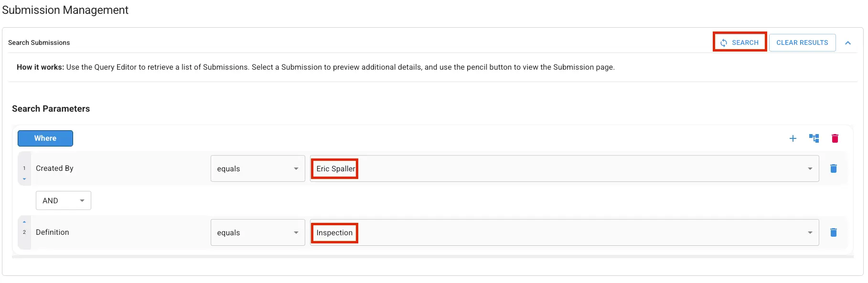Click the Eric Spaller input field
Image resolution: width=868 pixels, height=283 pixels.
coord(334,168)
